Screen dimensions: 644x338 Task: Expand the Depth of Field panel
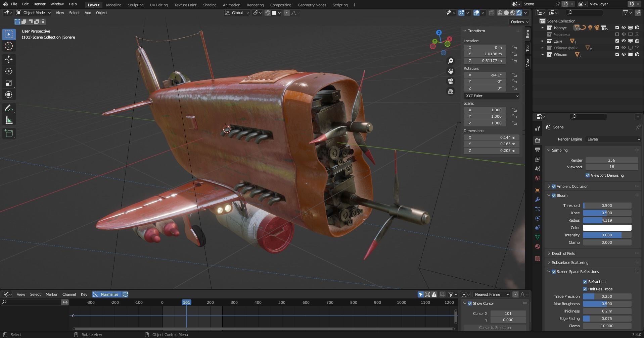563,253
